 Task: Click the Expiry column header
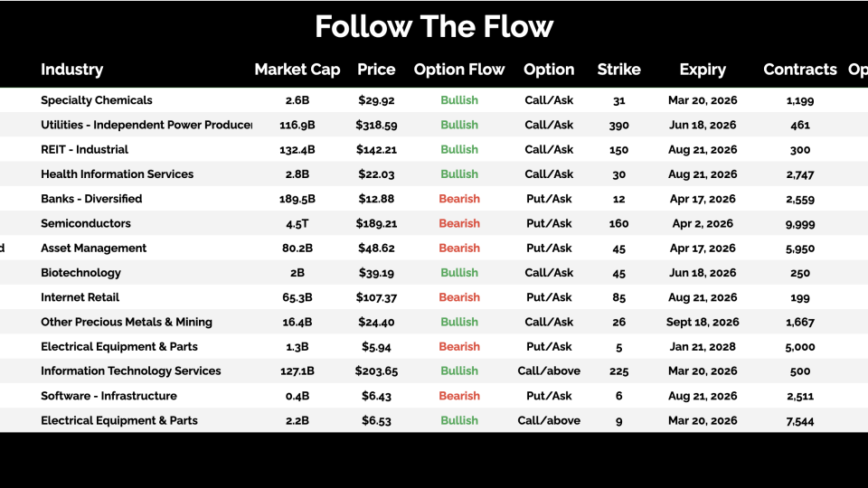[x=703, y=70]
